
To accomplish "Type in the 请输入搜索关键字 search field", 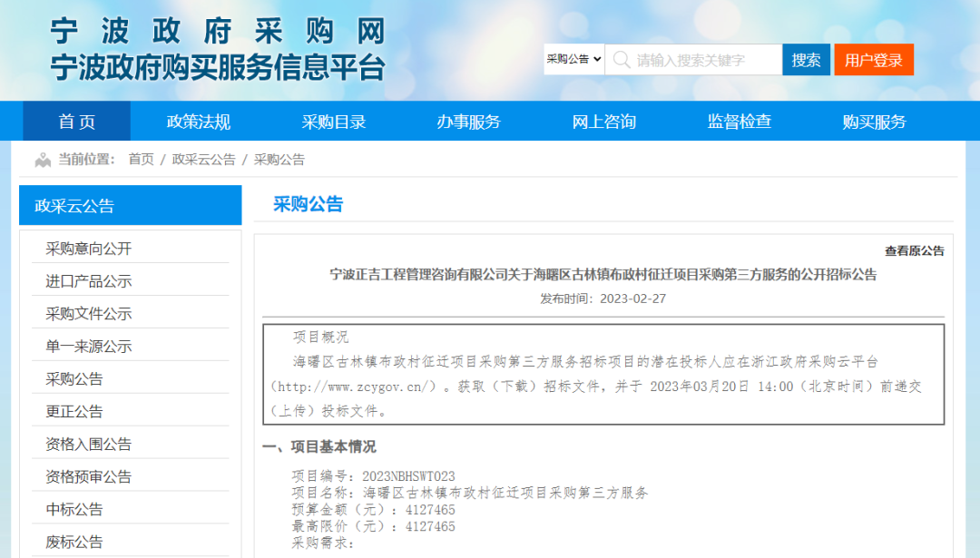I will coord(703,60).
